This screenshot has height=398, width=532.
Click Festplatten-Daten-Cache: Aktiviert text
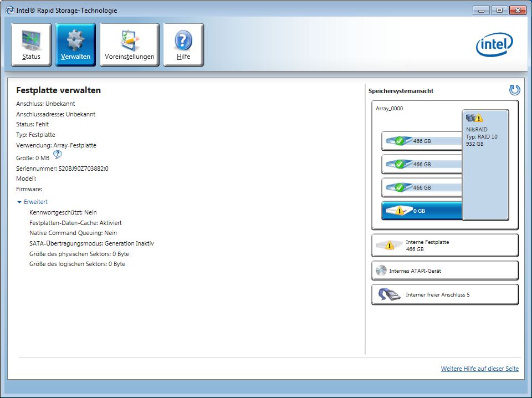(75, 223)
